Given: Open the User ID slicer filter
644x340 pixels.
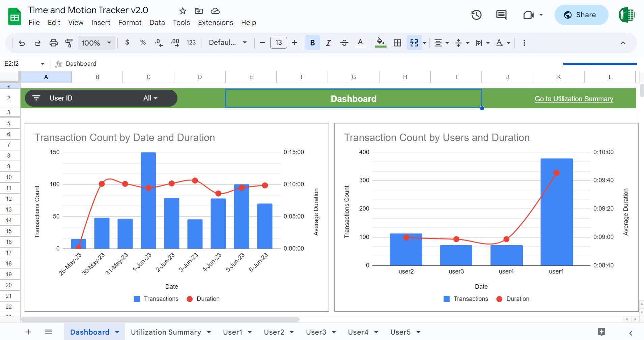Looking at the screenshot, I should point(101,98).
